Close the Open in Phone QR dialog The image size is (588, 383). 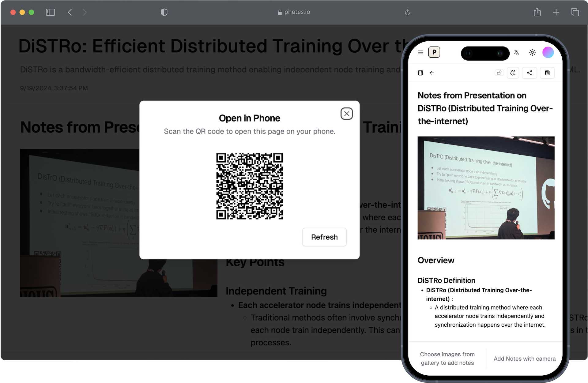coord(347,113)
